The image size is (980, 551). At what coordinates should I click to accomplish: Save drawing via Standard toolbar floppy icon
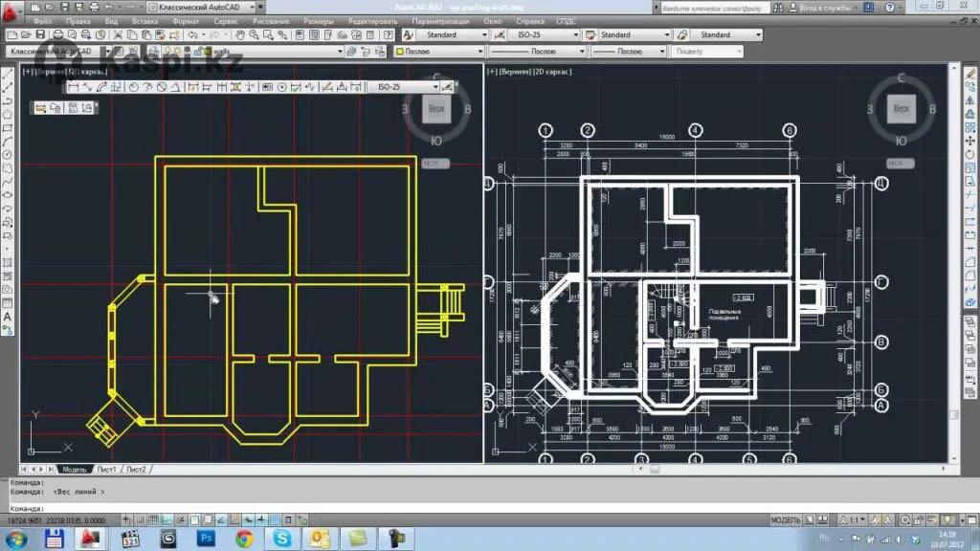pos(40,35)
